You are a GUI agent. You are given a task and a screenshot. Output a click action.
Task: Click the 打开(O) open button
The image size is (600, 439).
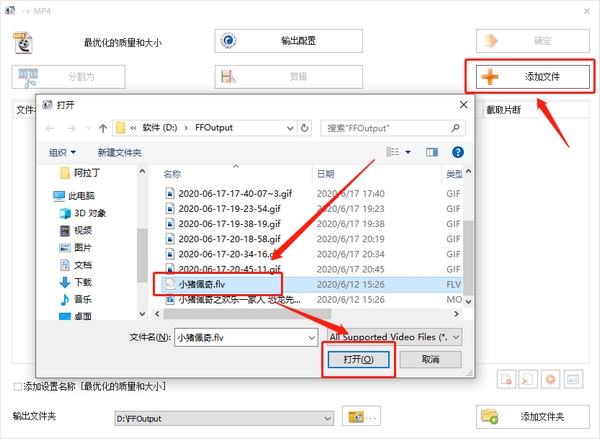coord(358,359)
